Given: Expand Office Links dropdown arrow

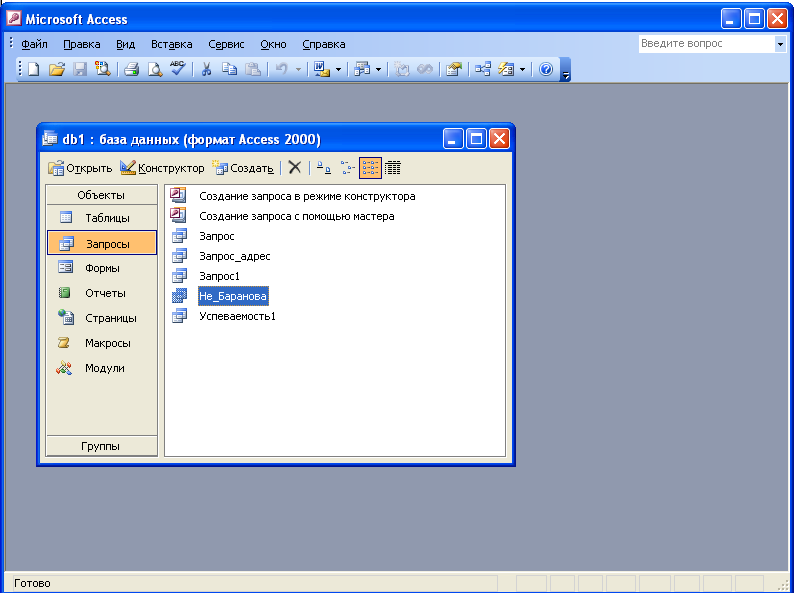Looking at the screenshot, I should [338, 69].
